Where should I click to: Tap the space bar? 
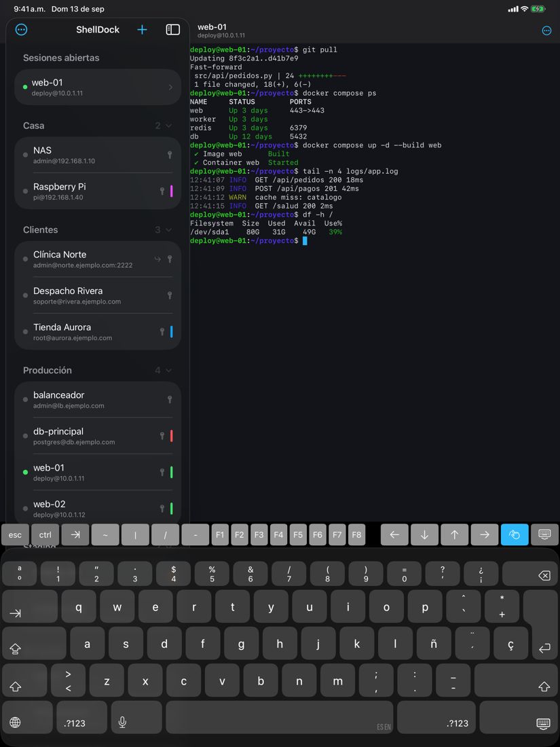coord(280,717)
